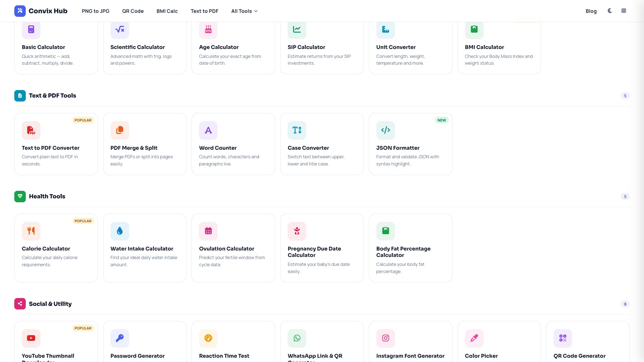Open the Unit Converter ruler icon

(386, 29)
